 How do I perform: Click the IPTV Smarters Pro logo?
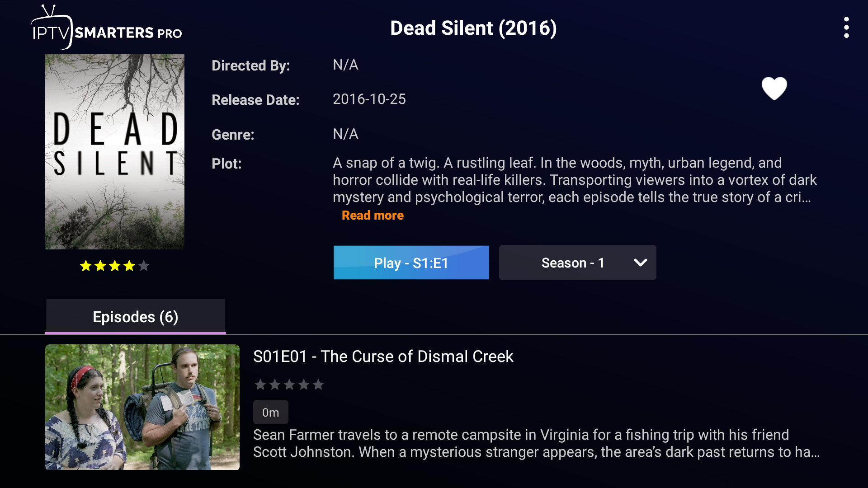coord(107,28)
